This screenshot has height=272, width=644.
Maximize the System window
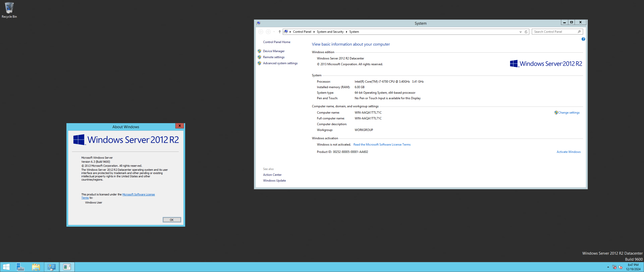point(571,22)
